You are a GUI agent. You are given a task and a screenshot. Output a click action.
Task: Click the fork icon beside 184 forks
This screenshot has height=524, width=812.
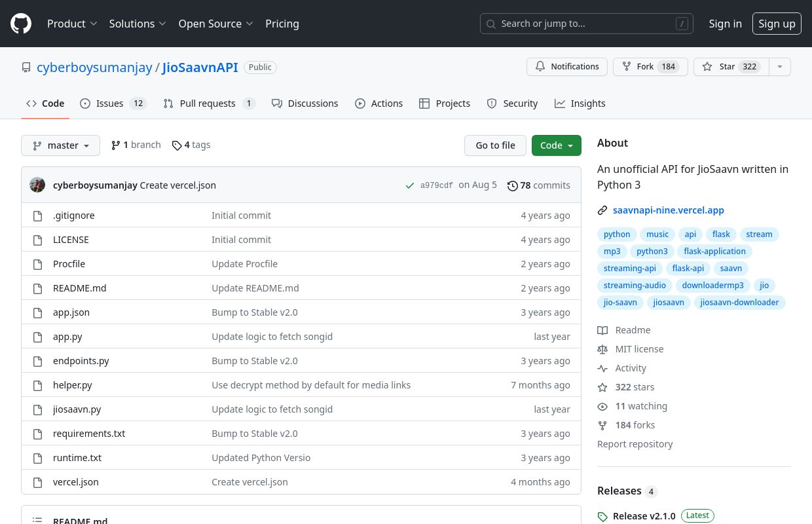coord(602,425)
